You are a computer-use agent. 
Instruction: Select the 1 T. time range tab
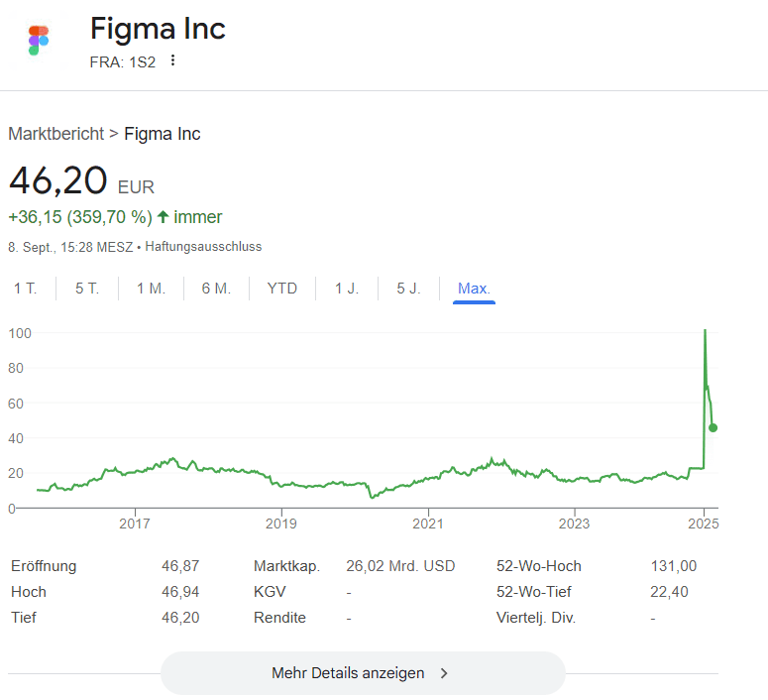pyautogui.click(x=26, y=289)
